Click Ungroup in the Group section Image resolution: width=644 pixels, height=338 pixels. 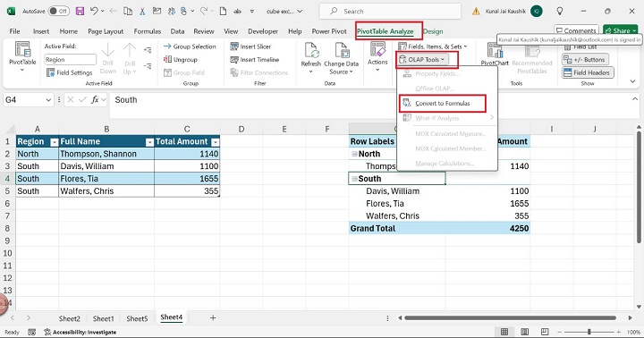pos(181,60)
